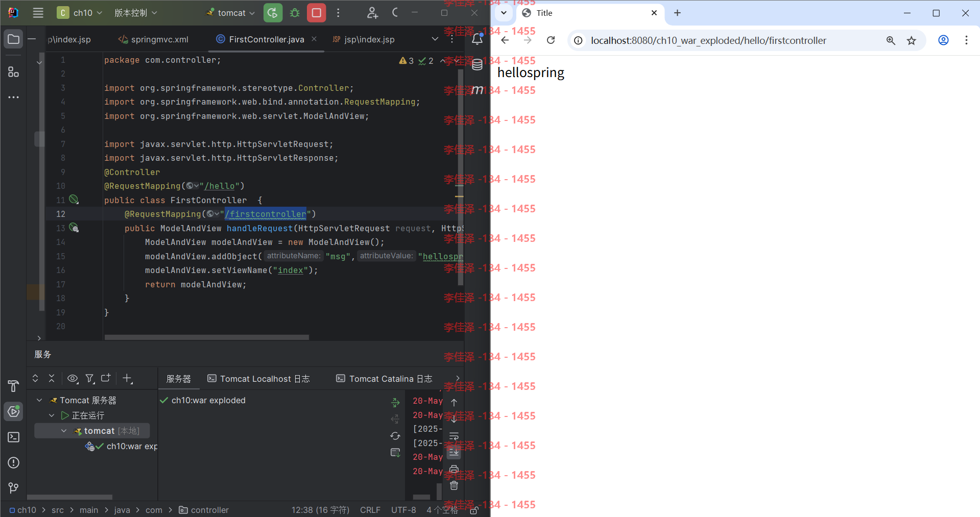Select ch10:war exploded deployment entry
This screenshot has width=980, height=517.
coord(203,400)
